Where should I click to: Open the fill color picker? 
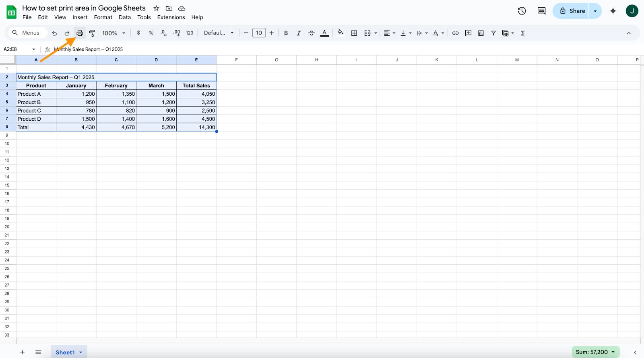click(x=341, y=33)
